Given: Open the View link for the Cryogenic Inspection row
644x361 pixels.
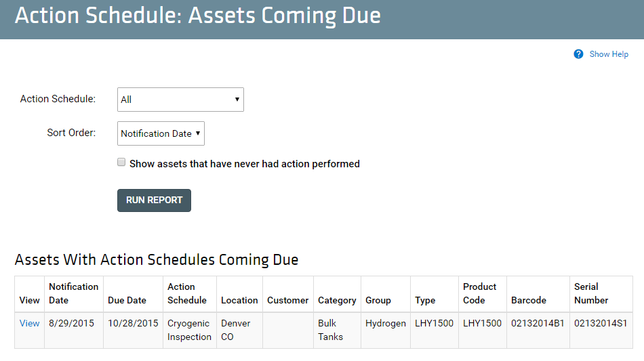Looking at the screenshot, I should click(29, 323).
